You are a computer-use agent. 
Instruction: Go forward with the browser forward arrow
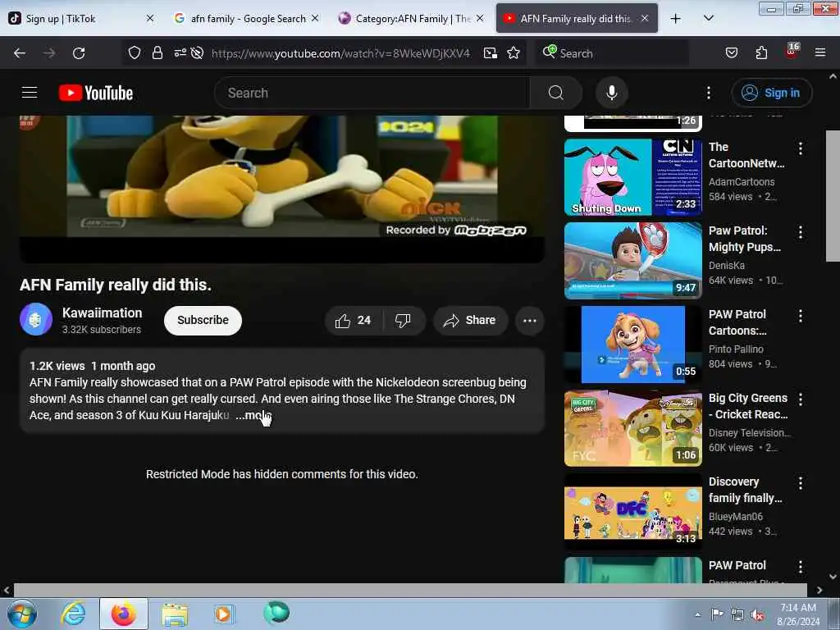(x=48, y=53)
